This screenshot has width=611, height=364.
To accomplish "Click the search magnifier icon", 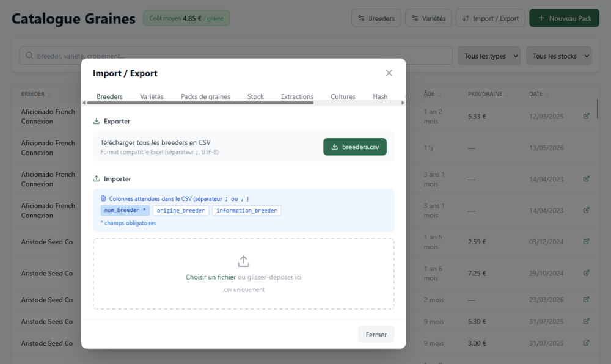I will 29,56.
